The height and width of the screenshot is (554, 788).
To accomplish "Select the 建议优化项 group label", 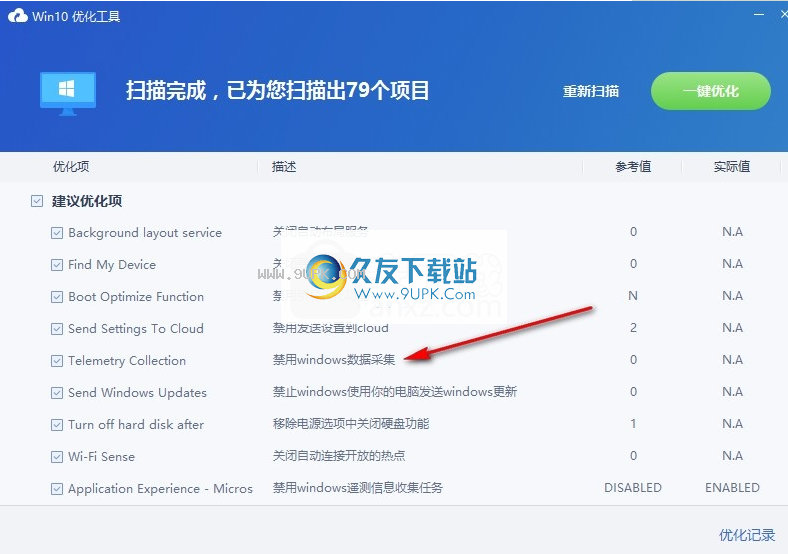I will pyautogui.click(x=87, y=201).
